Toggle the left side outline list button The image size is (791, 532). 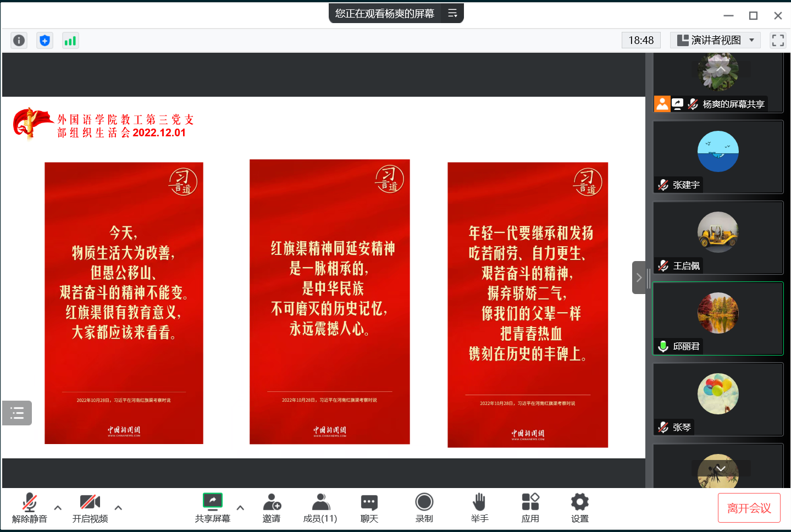(17, 413)
